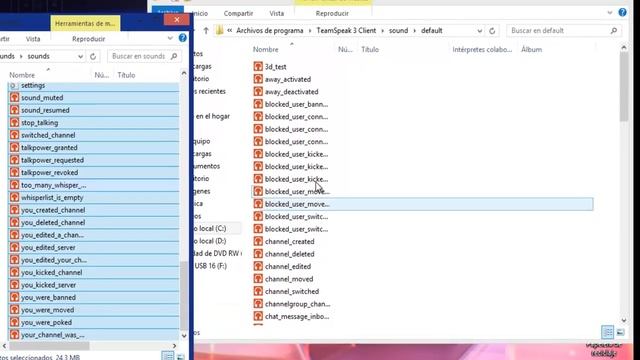This screenshot has width=640, height=360.
Task: Click the vertical scrollbar of the default file list
Action: pyautogui.click(x=624, y=87)
